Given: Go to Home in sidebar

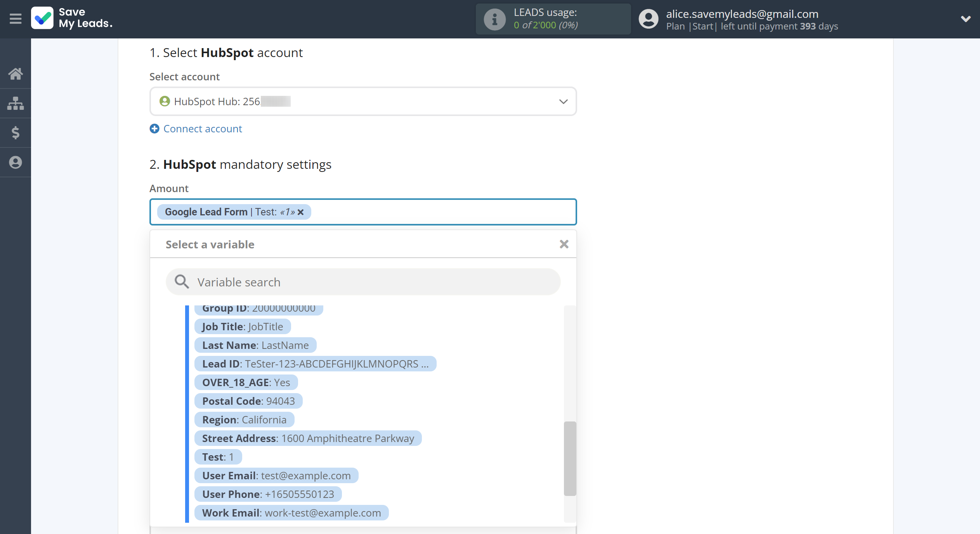Looking at the screenshot, I should click(x=16, y=74).
